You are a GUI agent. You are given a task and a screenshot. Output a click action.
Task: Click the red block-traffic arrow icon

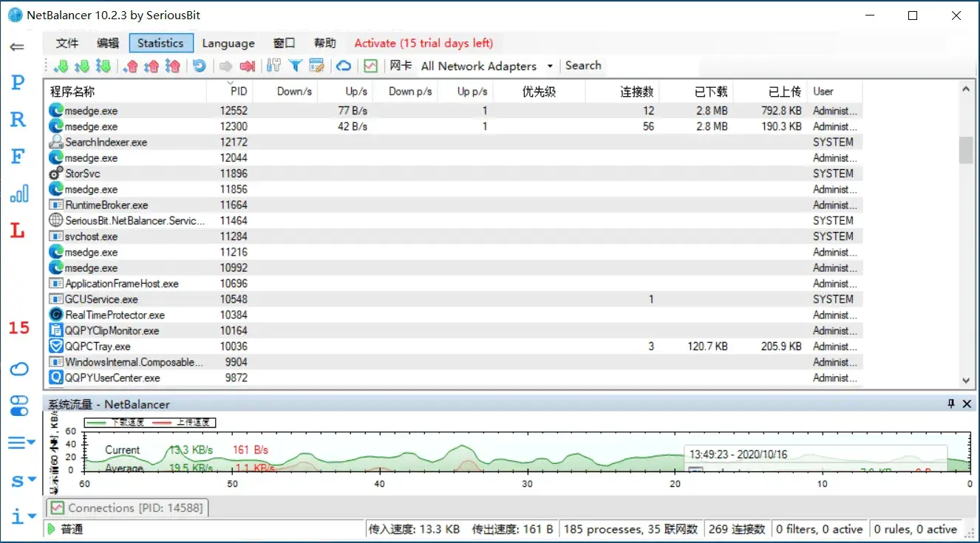tap(247, 66)
